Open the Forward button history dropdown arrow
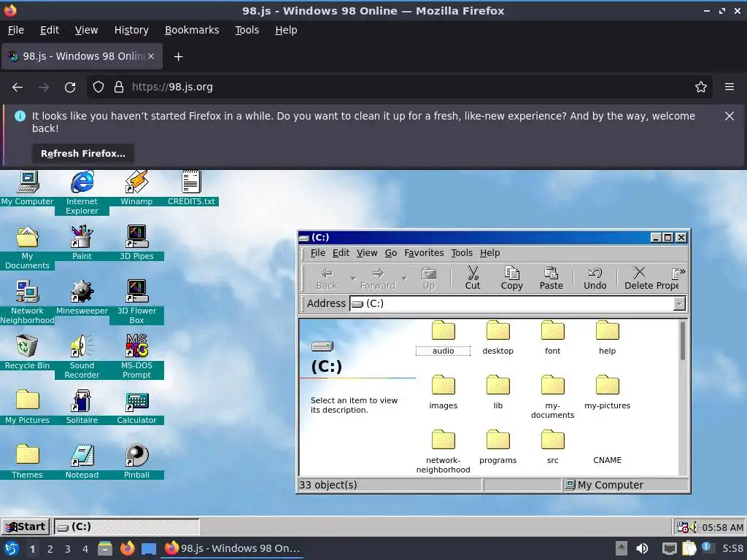Screen dimensions: 747x560 404,278
